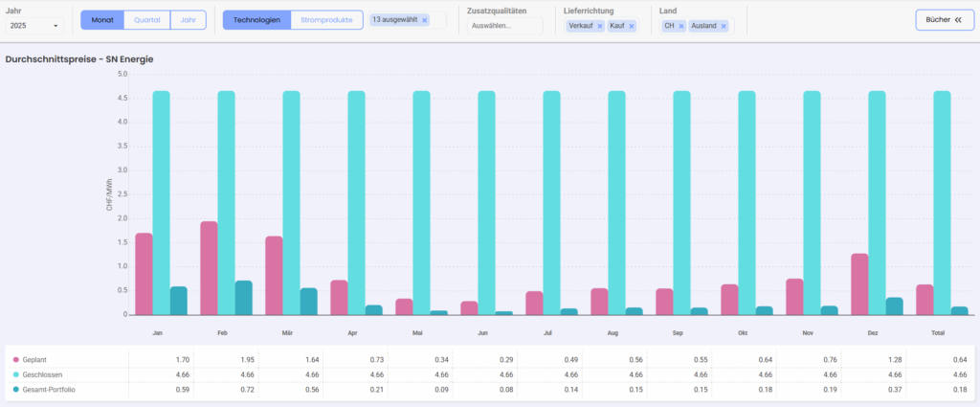The width and height of the screenshot is (980, 407).
Task: Click the Geplant value 1.70 for Jan
Action: tap(185, 360)
